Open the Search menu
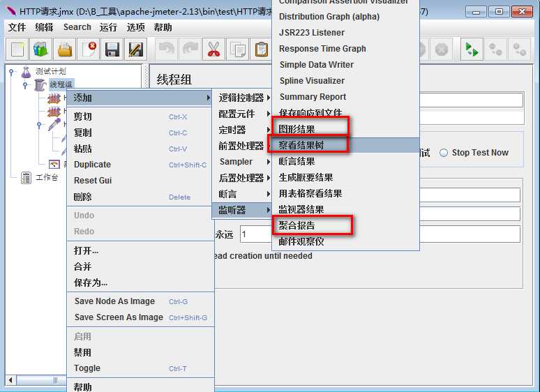540x392 pixels. pos(77,27)
